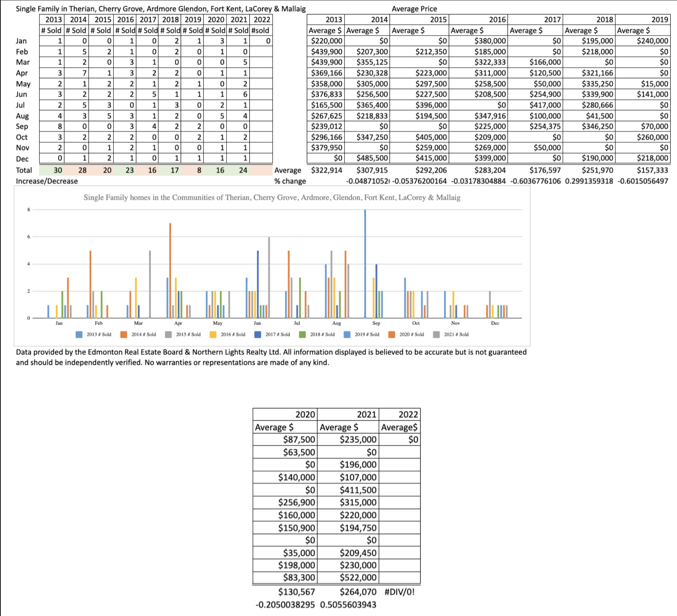Select the yearly average cell $176,597
This screenshot has height=616, width=677.
pos(545,170)
